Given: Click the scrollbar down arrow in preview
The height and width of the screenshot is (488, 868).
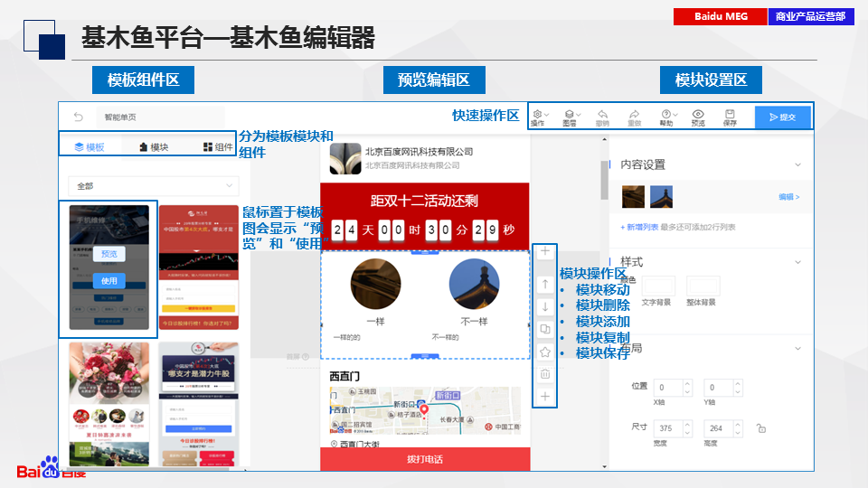Looking at the screenshot, I should 605,467.
